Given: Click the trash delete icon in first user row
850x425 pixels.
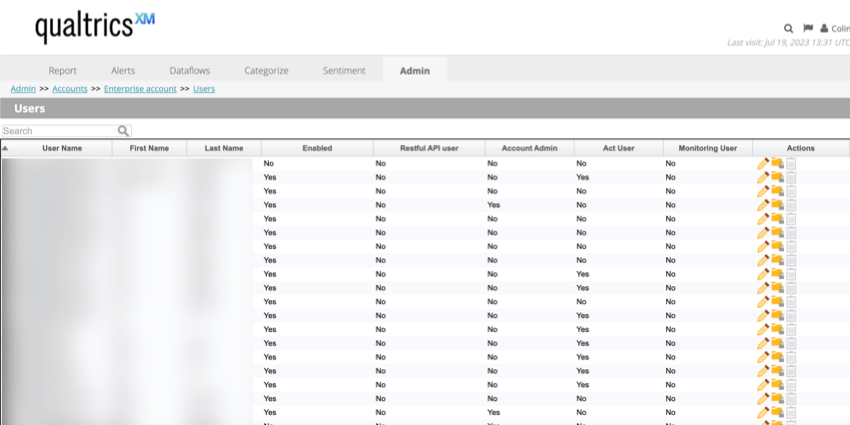Looking at the screenshot, I should tap(791, 163).
